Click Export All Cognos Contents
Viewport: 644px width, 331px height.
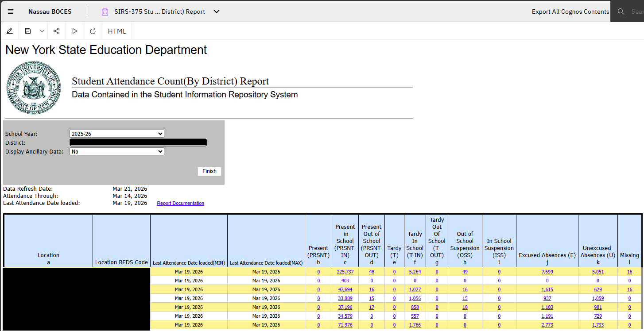tap(570, 12)
